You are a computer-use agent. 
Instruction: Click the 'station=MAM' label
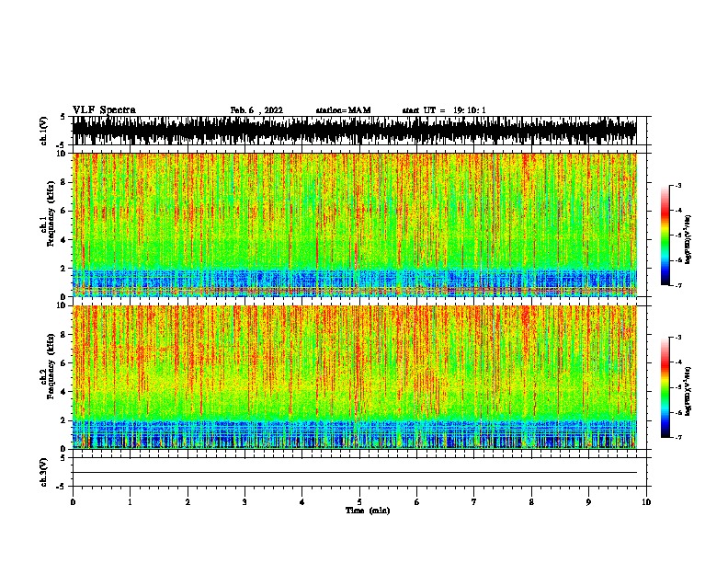[x=343, y=110]
